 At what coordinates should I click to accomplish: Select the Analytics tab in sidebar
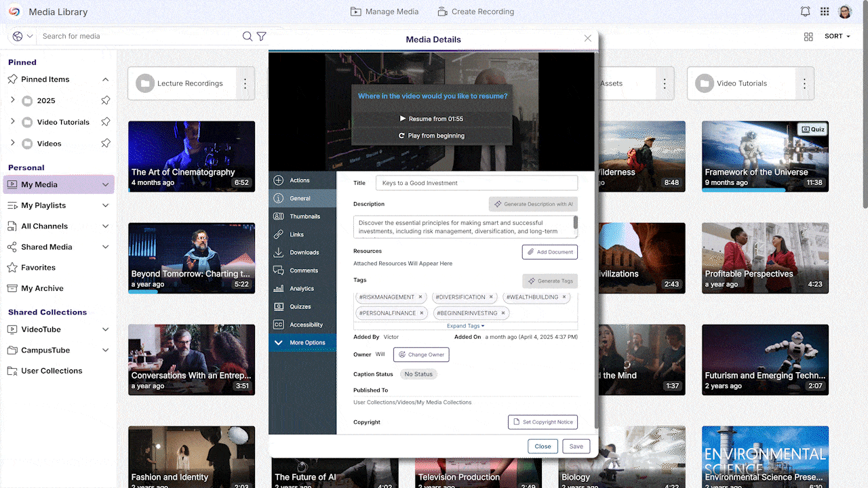click(x=302, y=289)
